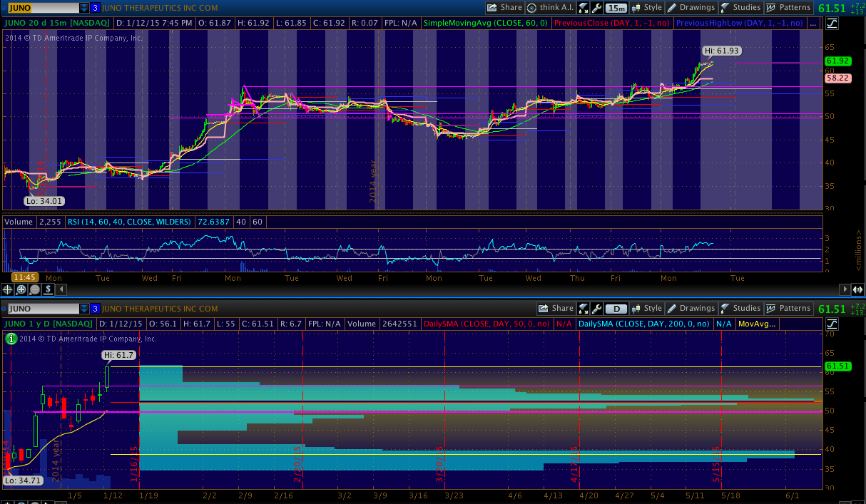Toggle the dollar sign price display button
This screenshot has width=866, height=504.
[48, 289]
